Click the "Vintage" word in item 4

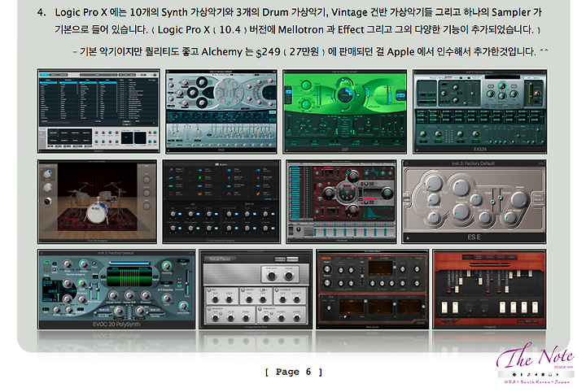tap(349, 12)
